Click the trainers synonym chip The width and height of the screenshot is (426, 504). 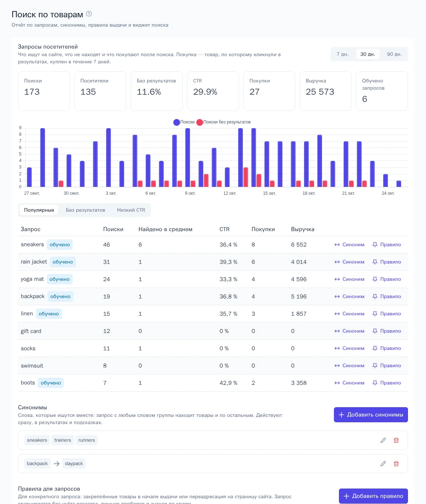pyautogui.click(x=63, y=440)
